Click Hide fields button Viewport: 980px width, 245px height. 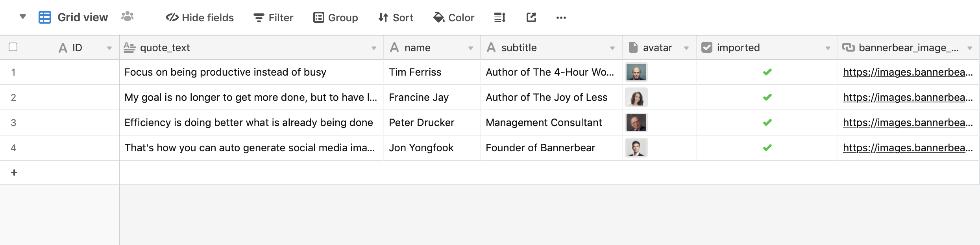[200, 17]
